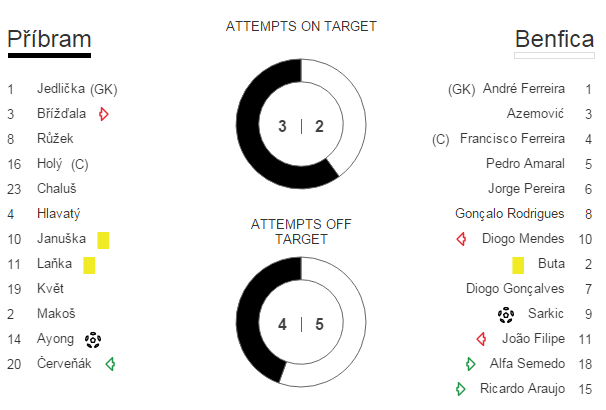Screen dimensions: 606x410
Task: Click the green substitution arrow beside Alfa Semedo
Action: [x=470, y=364]
